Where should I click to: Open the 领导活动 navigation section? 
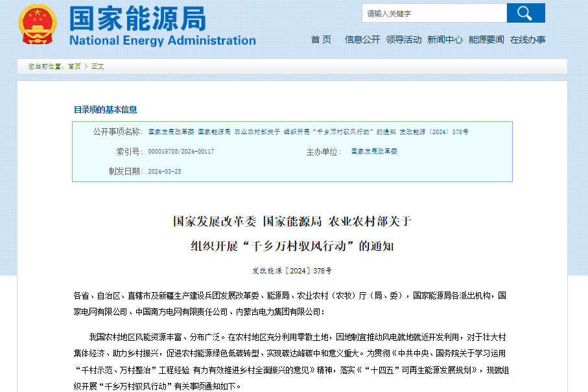pos(403,39)
